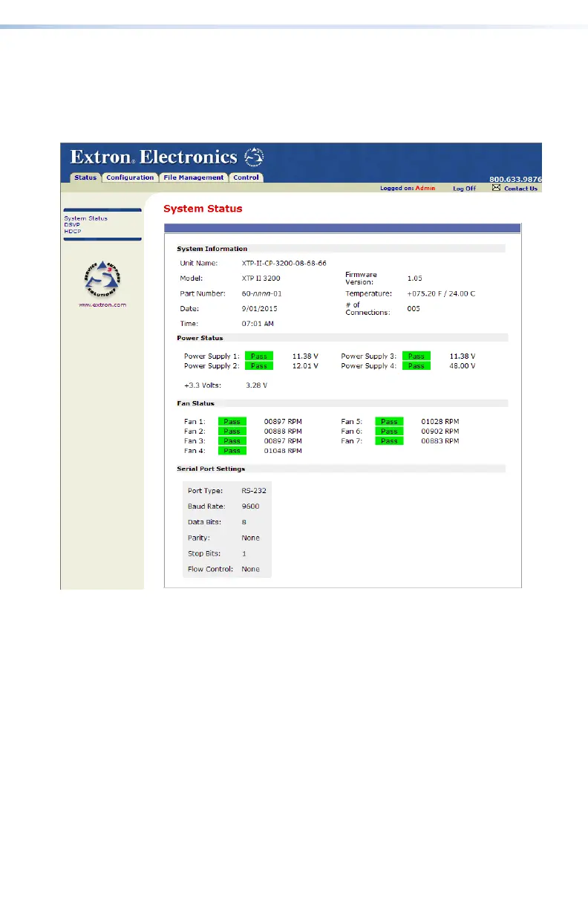The image size is (588, 909).
Task: Click the Extron Electronics header logo
Action: 167,157
